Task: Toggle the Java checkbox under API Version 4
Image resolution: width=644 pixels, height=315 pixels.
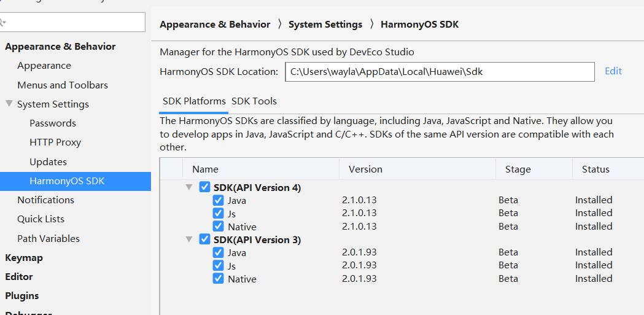Action: point(218,200)
